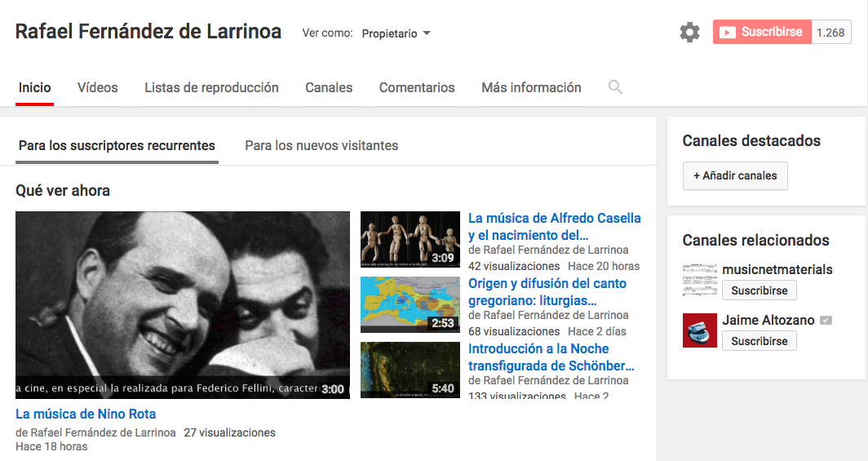
Task: Click the 68 visualizaciones text
Action: point(514,331)
